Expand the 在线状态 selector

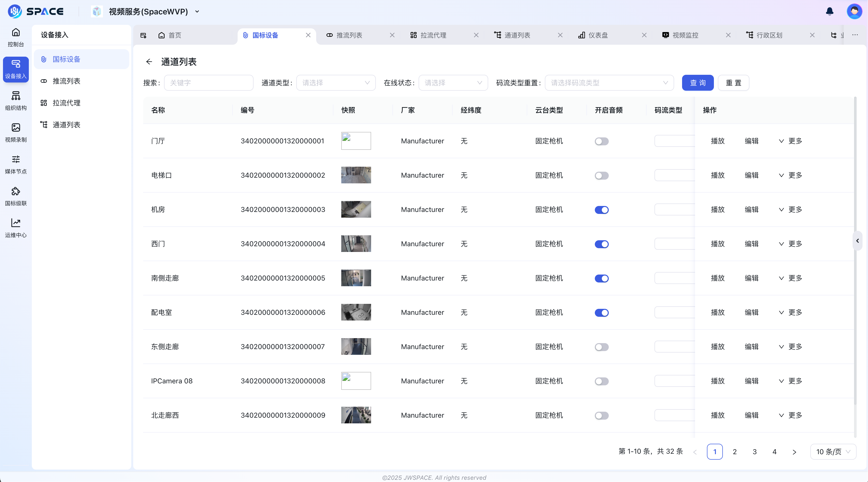pyautogui.click(x=453, y=82)
